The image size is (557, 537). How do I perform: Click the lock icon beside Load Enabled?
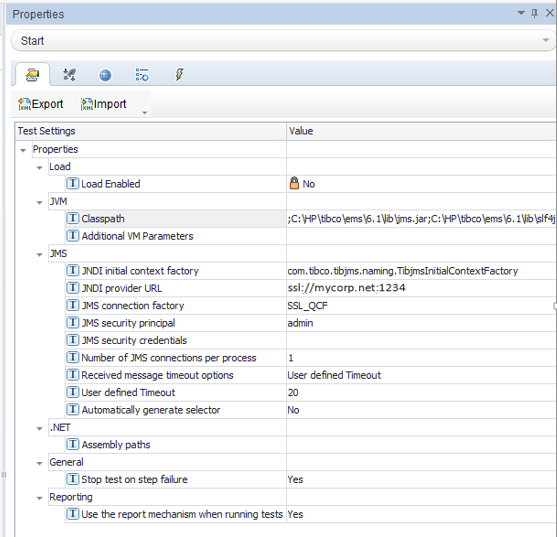(x=294, y=183)
